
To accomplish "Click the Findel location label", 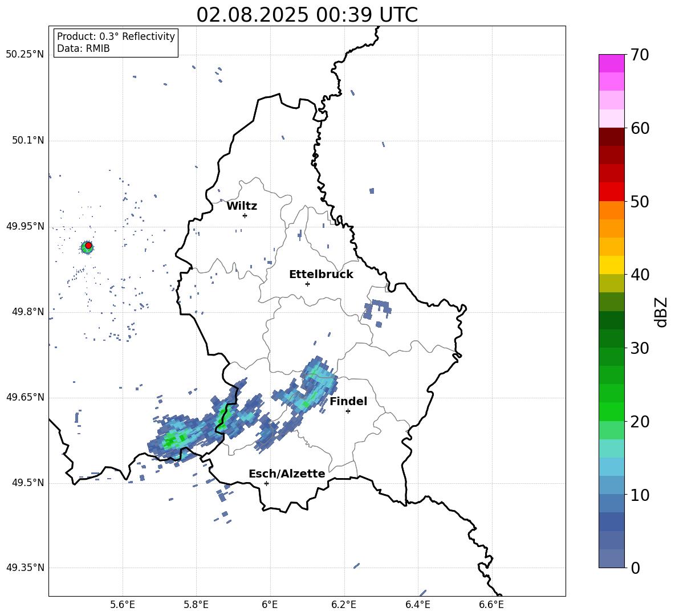I will point(348,401).
